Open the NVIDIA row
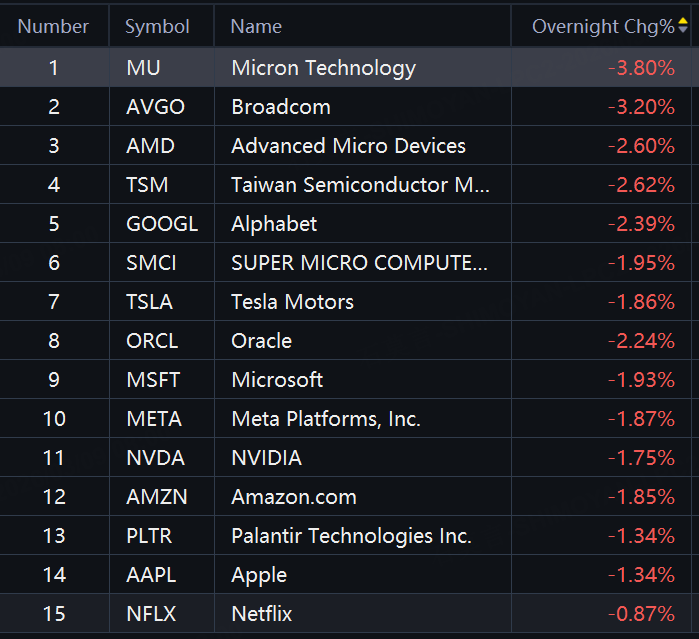 click(x=266, y=458)
